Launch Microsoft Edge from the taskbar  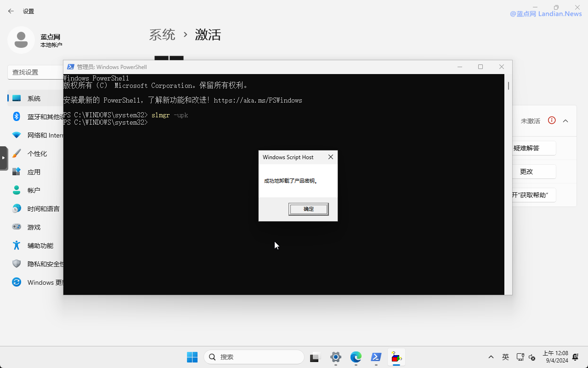click(356, 357)
